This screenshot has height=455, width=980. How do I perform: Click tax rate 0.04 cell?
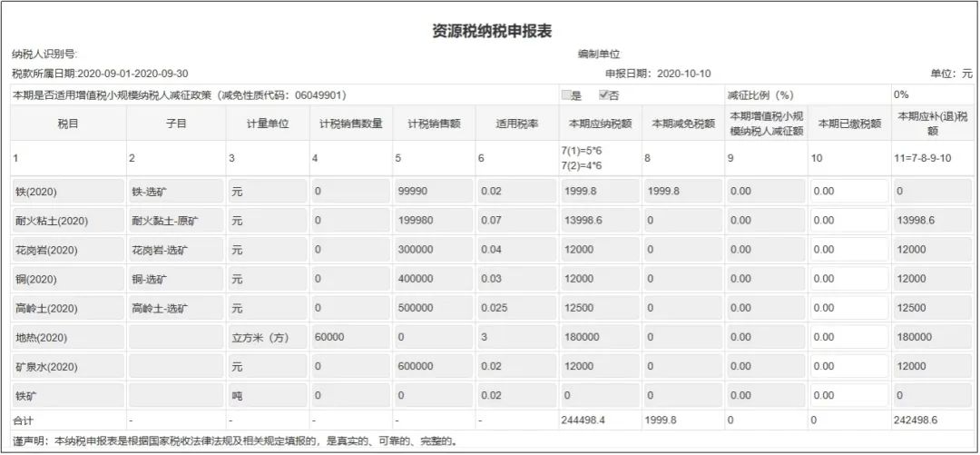click(517, 250)
